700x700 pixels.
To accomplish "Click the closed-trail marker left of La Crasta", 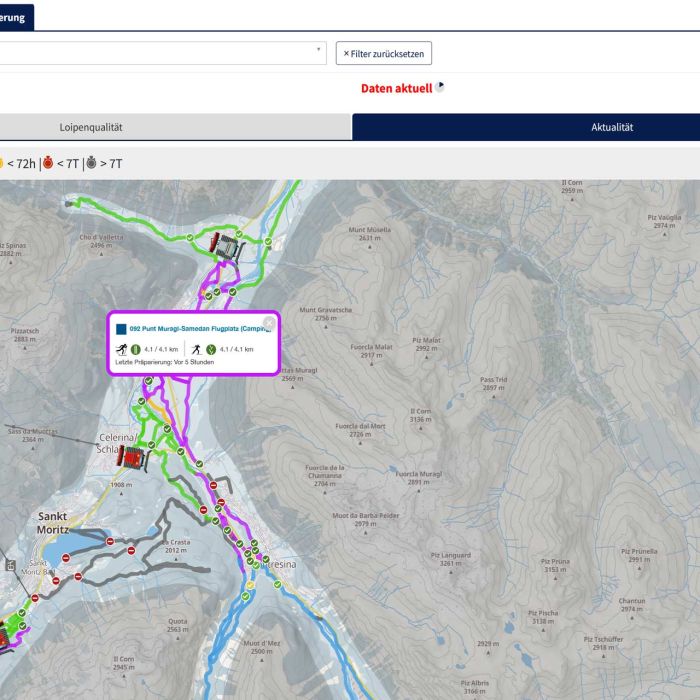I will coord(130,549).
